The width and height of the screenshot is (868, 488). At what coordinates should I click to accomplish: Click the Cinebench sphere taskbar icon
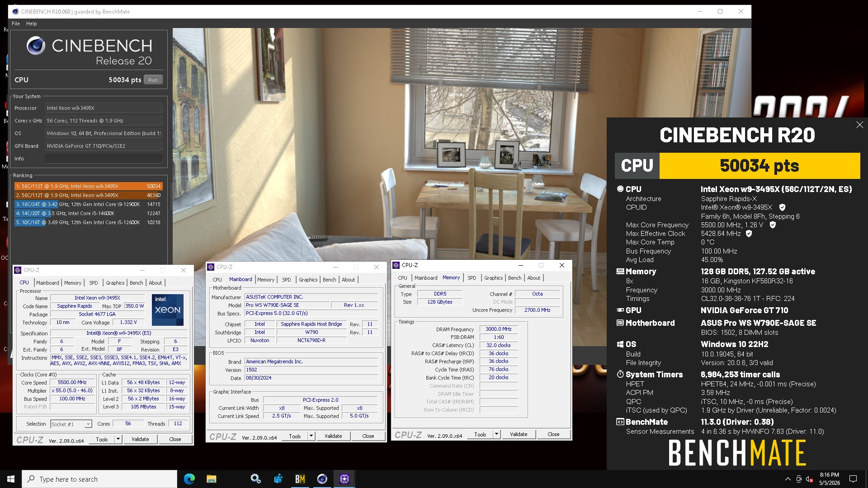(x=322, y=479)
